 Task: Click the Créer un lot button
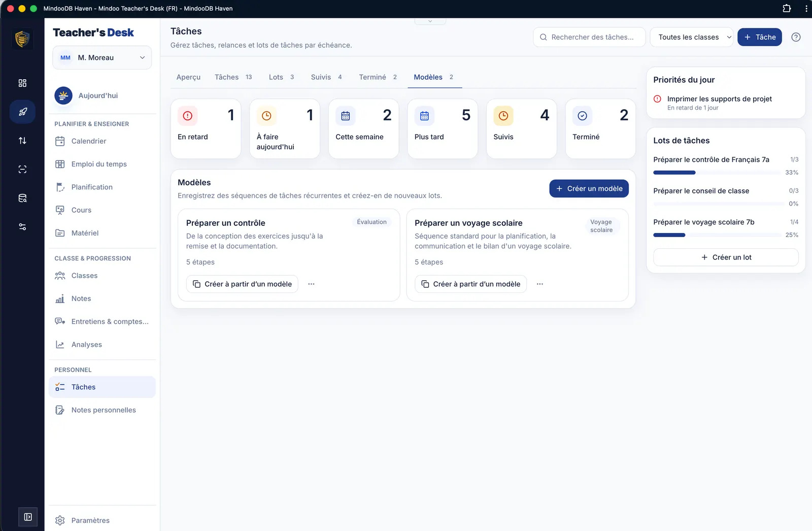726,257
